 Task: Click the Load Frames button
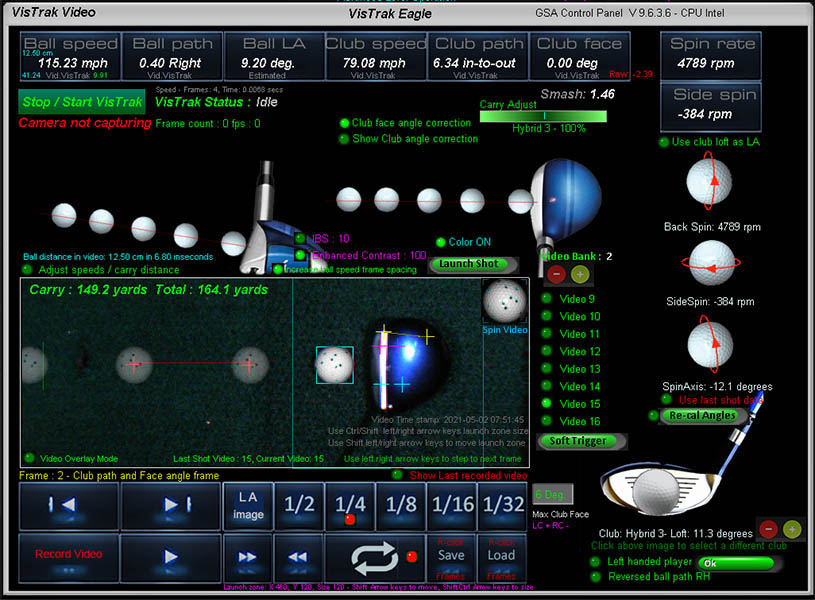501,558
